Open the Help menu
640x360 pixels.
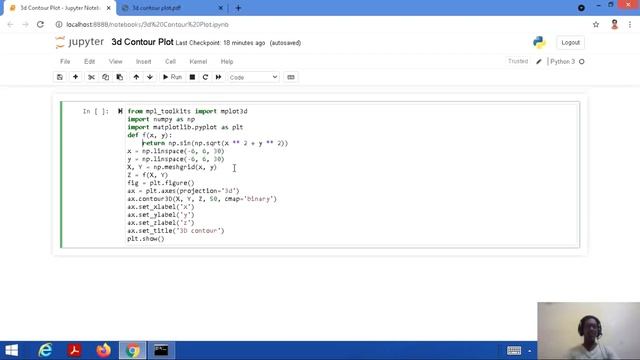(227, 62)
